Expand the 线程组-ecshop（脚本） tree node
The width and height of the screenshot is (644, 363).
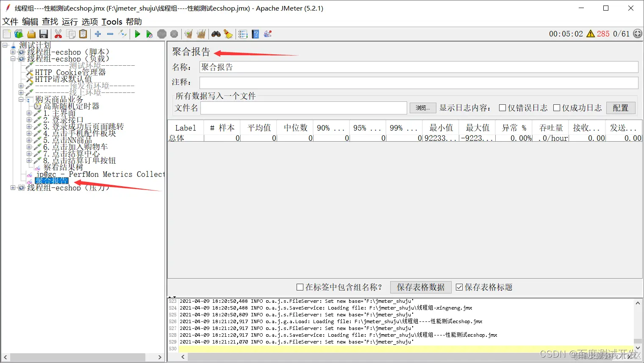13,52
